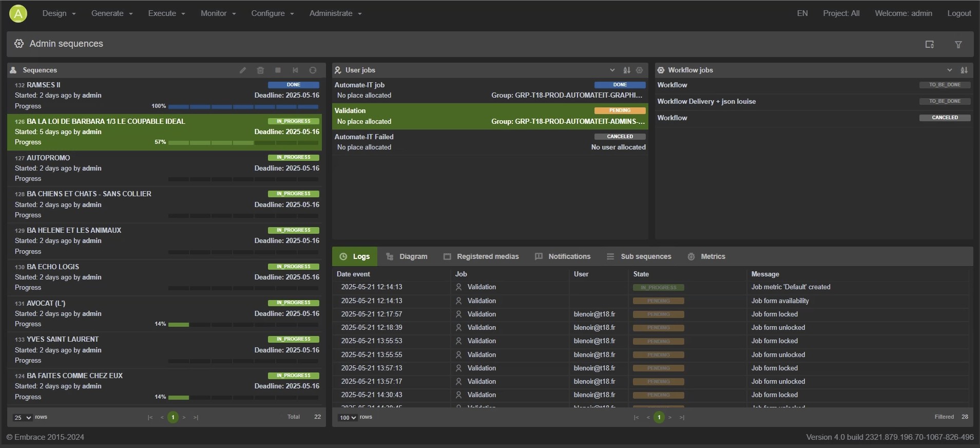Open the Configure menu
This screenshot has height=448, width=980.
[x=273, y=13]
